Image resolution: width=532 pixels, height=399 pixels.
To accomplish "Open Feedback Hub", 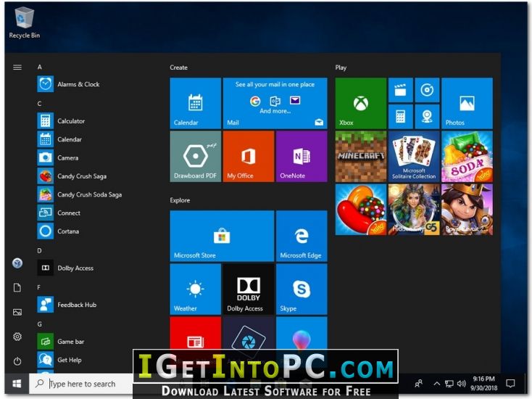I will (x=78, y=305).
